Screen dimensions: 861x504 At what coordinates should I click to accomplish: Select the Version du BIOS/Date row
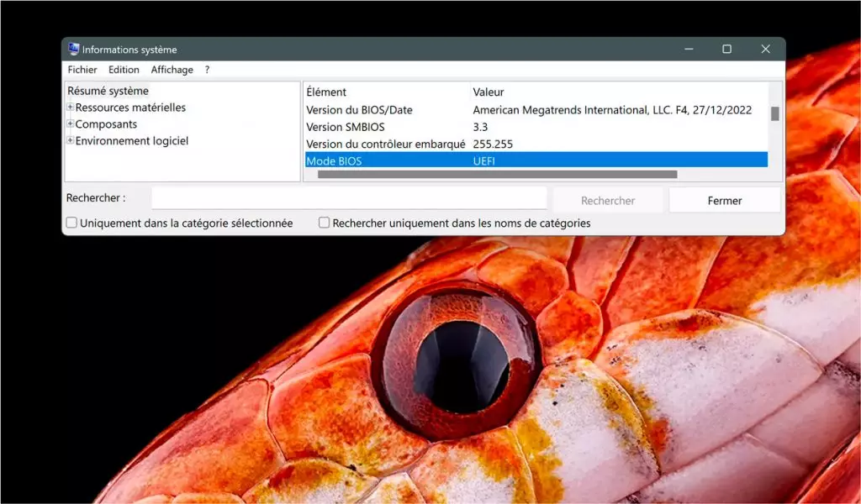536,110
